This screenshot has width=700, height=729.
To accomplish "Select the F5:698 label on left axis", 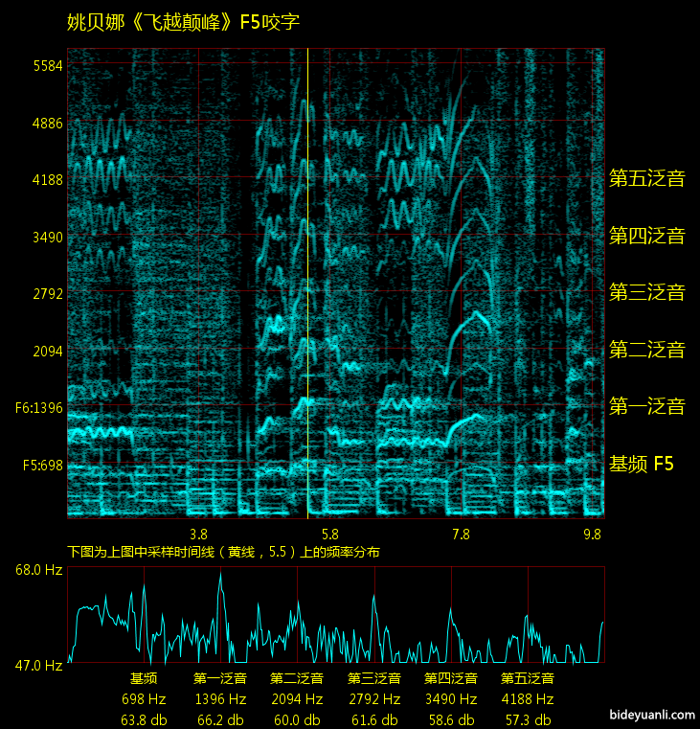I will click(39, 466).
